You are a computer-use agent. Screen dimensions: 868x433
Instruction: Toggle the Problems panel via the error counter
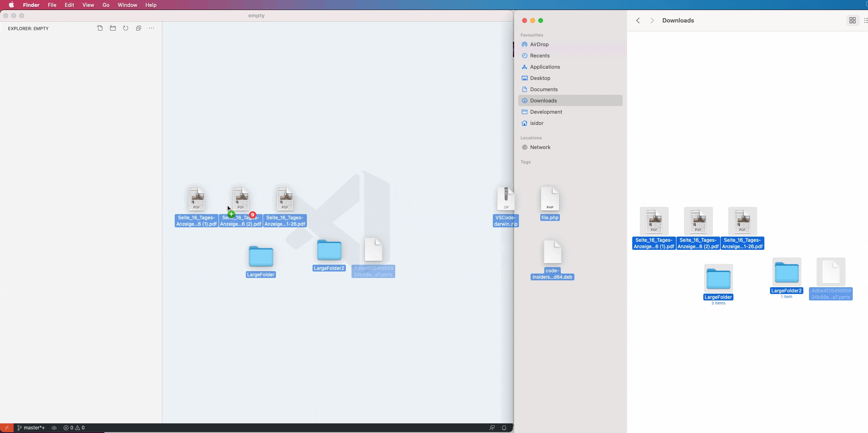click(x=75, y=427)
